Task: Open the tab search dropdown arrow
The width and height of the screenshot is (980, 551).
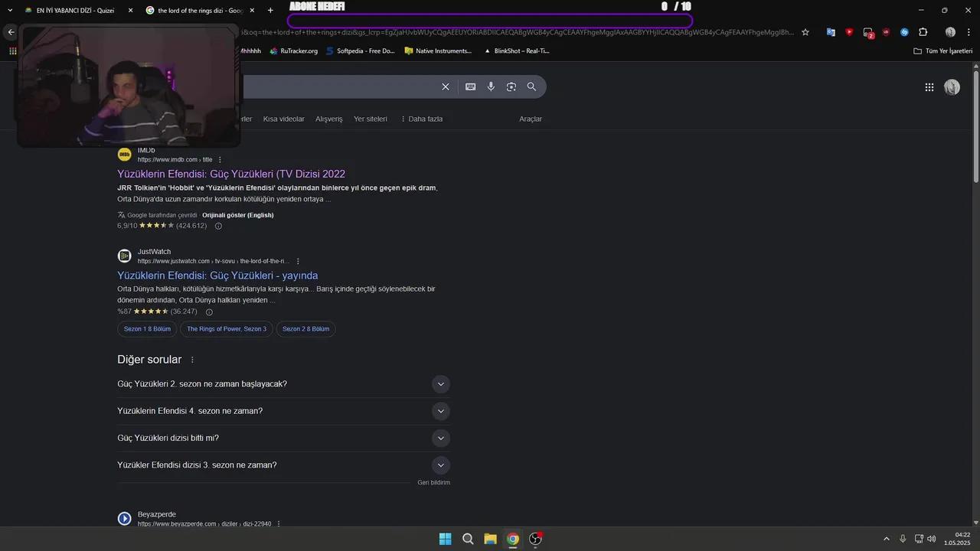Action: click(x=10, y=10)
